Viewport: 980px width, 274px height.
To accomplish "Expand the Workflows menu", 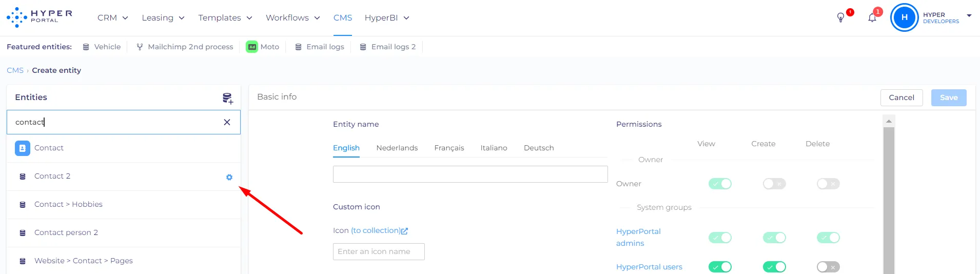I will (x=293, y=18).
